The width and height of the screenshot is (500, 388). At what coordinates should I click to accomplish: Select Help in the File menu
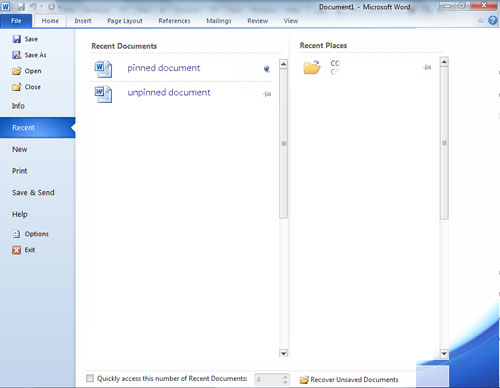click(20, 214)
